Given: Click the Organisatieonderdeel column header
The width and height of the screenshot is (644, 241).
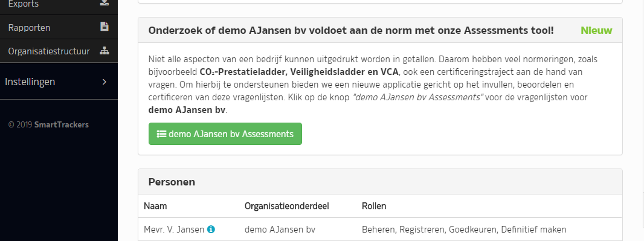Looking at the screenshot, I should pyautogui.click(x=287, y=206).
